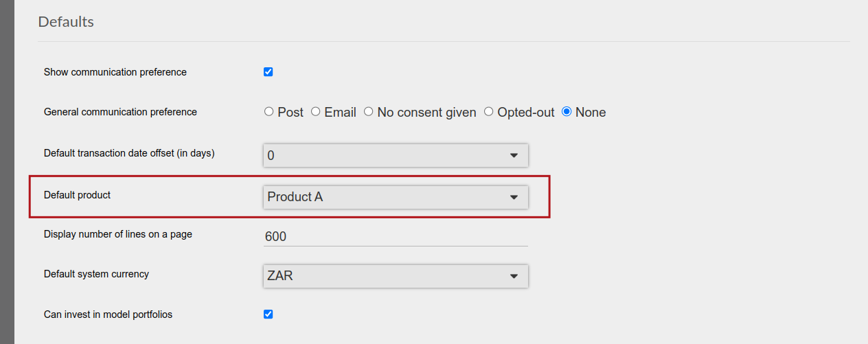This screenshot has height=344, width=868.
Task: Click the General communication preference label
Action: click(x=120, y=112)
